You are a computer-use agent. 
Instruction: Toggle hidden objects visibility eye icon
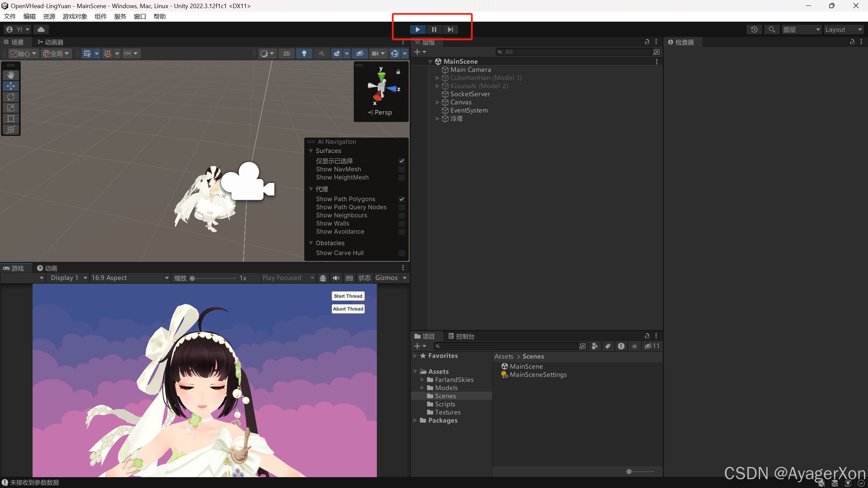point(360,54)
